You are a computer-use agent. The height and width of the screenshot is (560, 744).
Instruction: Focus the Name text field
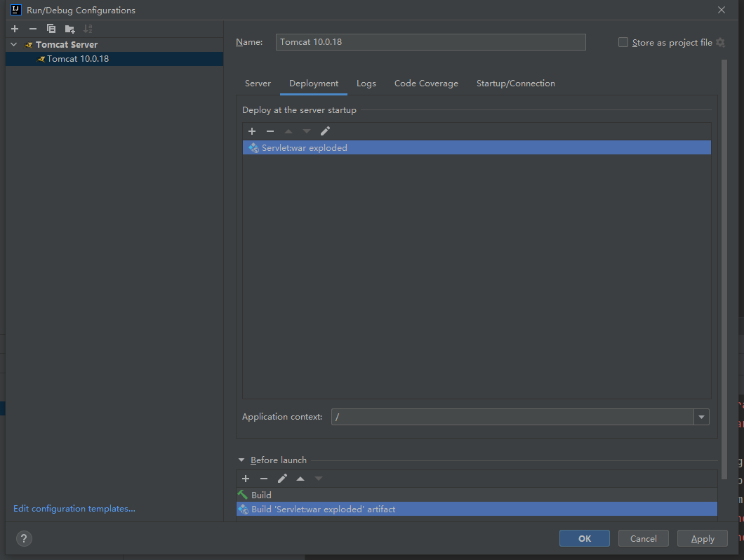pos(430,42)
